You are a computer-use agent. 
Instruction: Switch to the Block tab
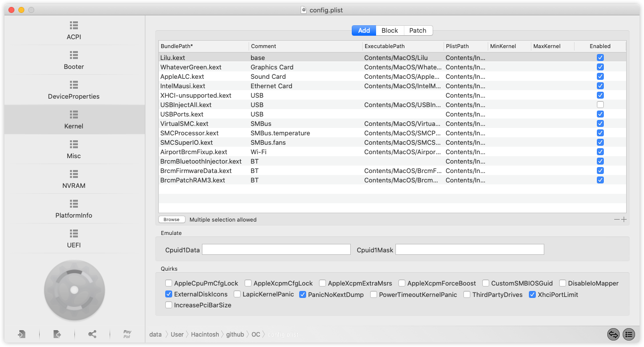[390, 31]
